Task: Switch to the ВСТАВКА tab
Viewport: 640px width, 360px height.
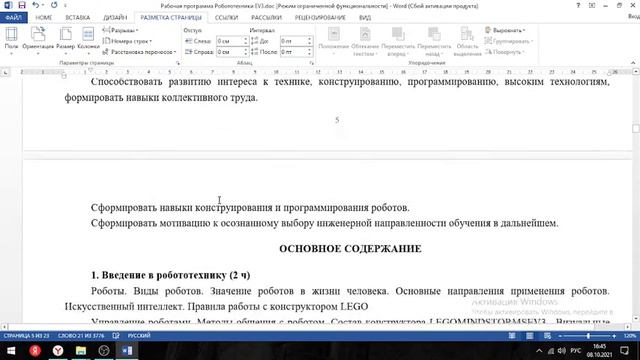Action: pyautogui.click(x=78, y=18)
